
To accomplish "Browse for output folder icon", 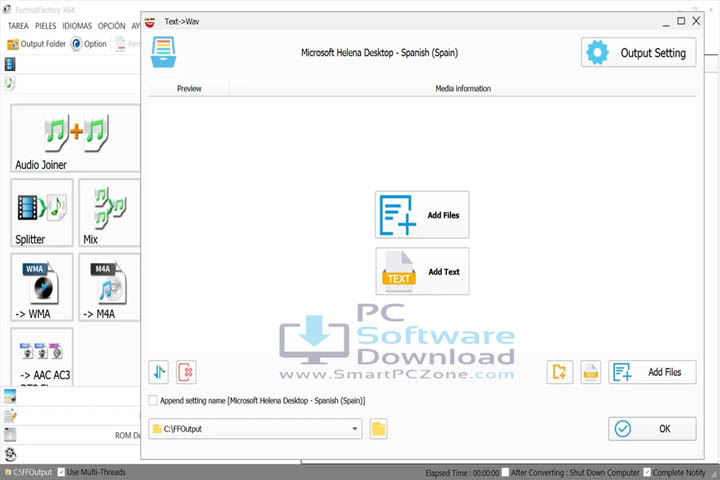I will click(378, 429).
